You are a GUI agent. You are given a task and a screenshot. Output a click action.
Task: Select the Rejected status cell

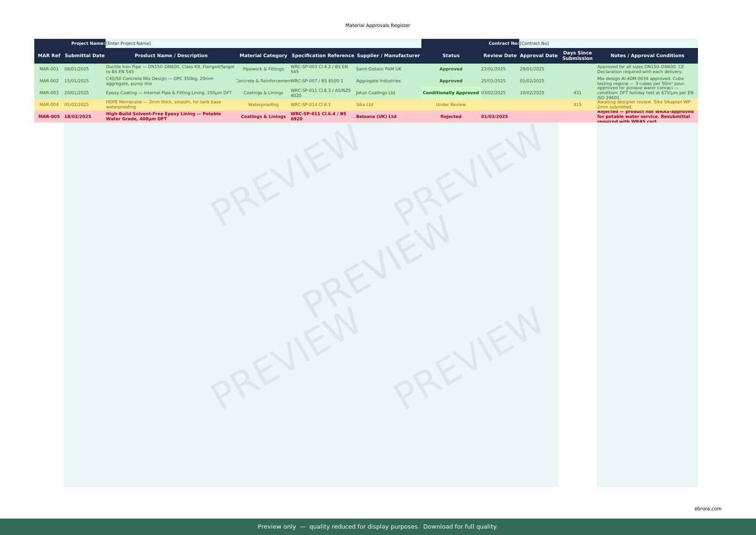coord(451,117)
